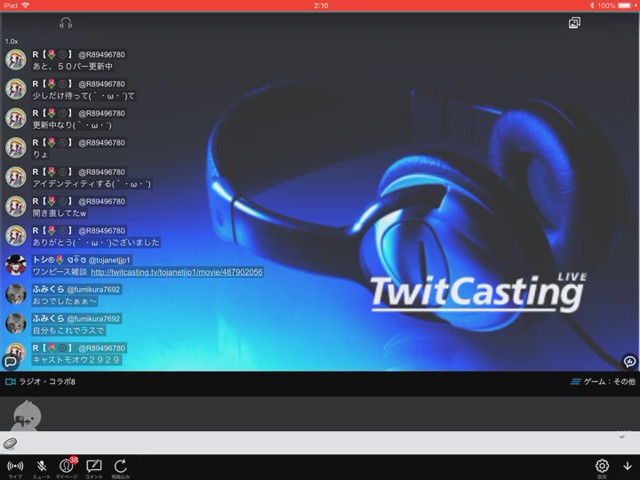Open the ゲーム：その他 category label
The width and height of the screenshot is (640, 480).
[609, 382]
